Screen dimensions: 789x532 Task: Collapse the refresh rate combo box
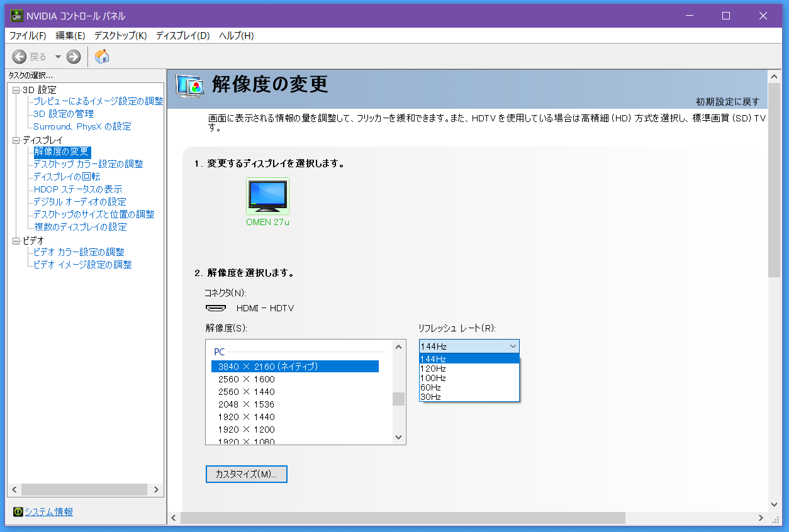tap(469, 346)
